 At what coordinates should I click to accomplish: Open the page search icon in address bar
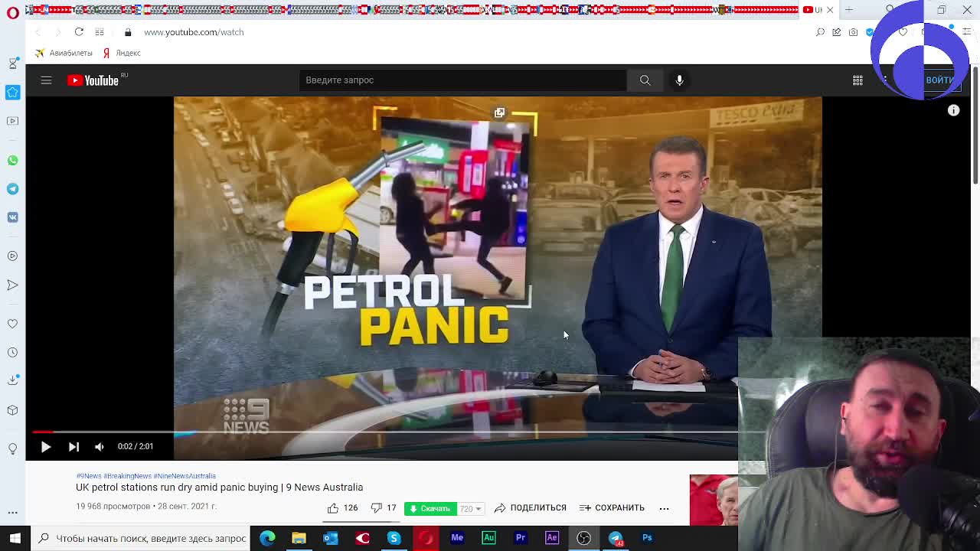820,32
